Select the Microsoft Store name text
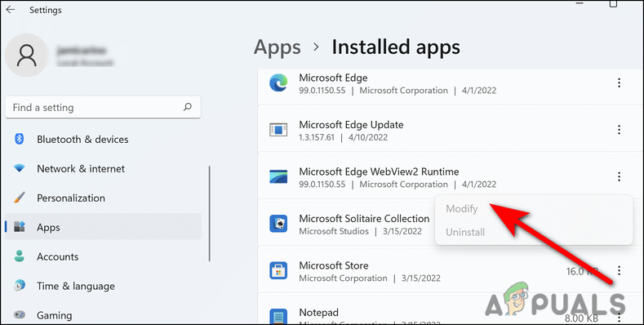Image resolution: width=644 pixels, height=325 pixels. pyautogui.click(x=334, y=265)
